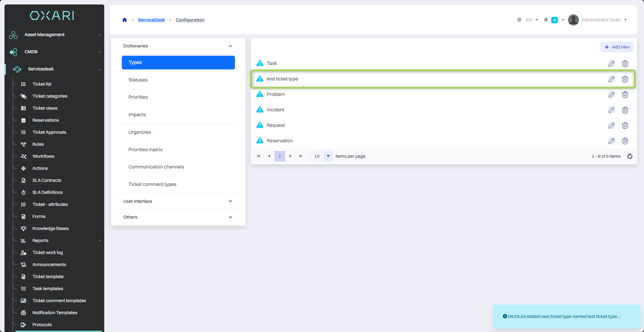Expand the User interface section
This screenshot has height=332, width=644.
[x=230, y=201]
